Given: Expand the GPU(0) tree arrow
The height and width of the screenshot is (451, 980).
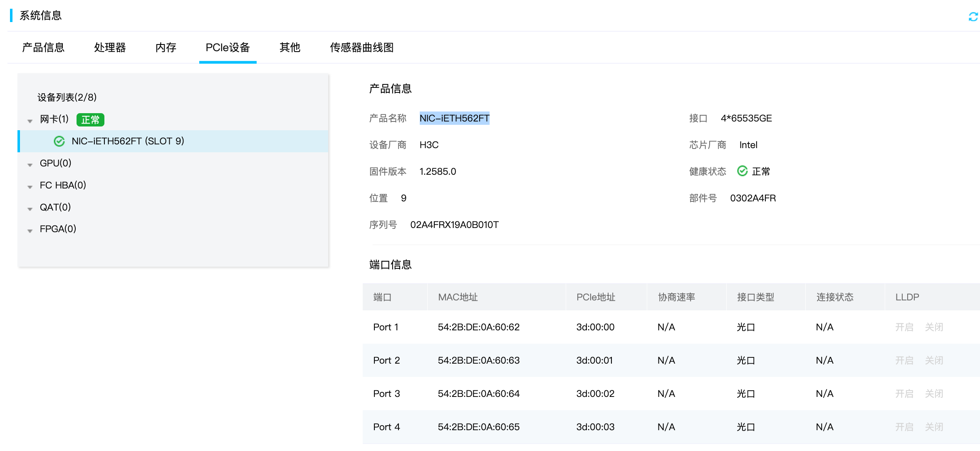Looking at the screenshot, I should [x=30, y=165].
